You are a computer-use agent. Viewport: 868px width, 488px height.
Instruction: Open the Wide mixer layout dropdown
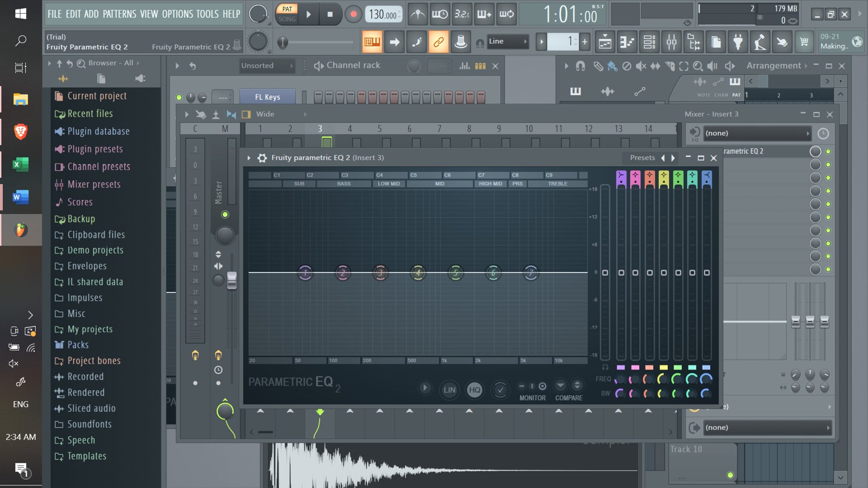[x=281, y=114]
